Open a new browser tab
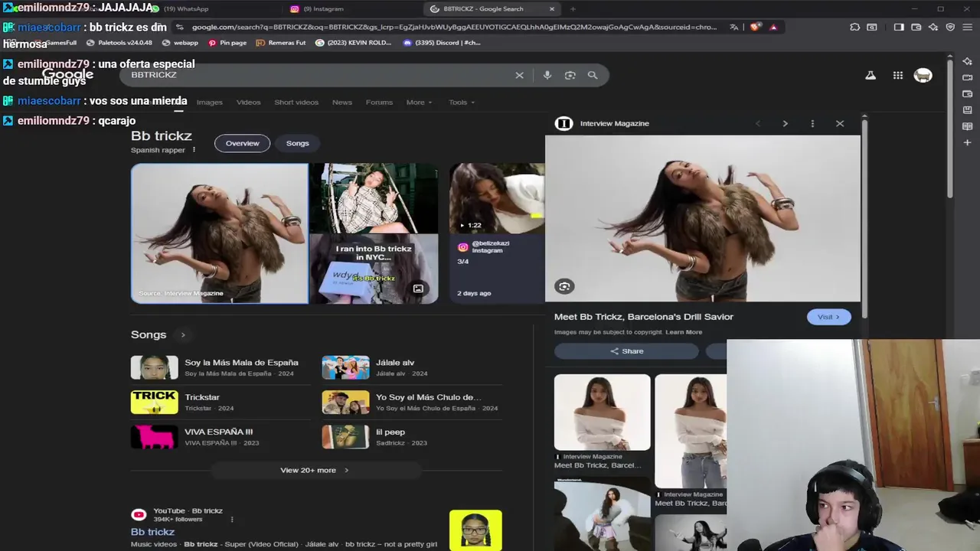The height and width of the screenshot is (551, 980). 573,9
